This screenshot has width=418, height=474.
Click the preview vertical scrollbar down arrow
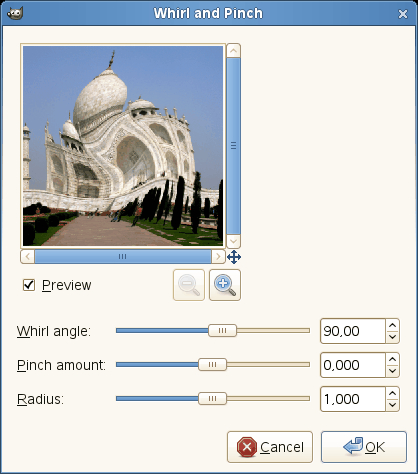click(234, 241)
